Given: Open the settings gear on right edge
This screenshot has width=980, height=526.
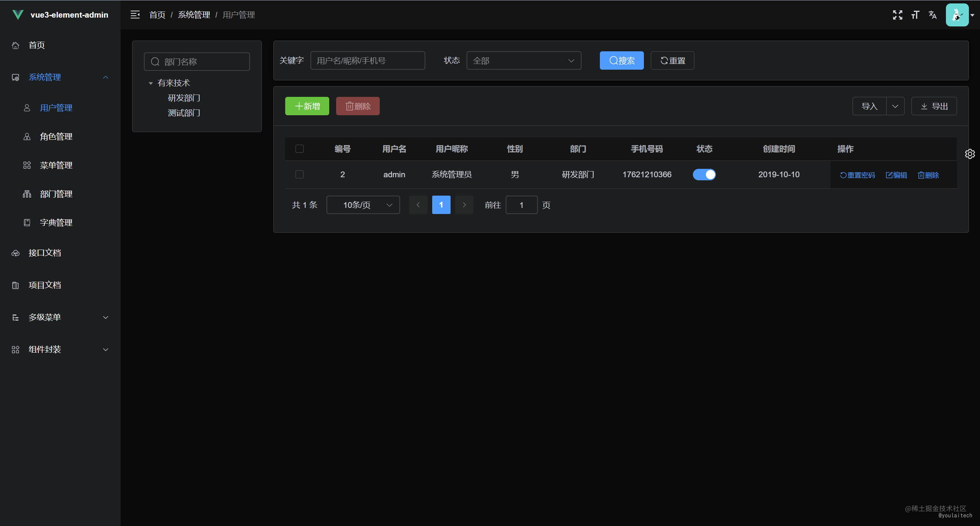Looking at the screenshot, I should pyautogui.click(x=970, y=154).
